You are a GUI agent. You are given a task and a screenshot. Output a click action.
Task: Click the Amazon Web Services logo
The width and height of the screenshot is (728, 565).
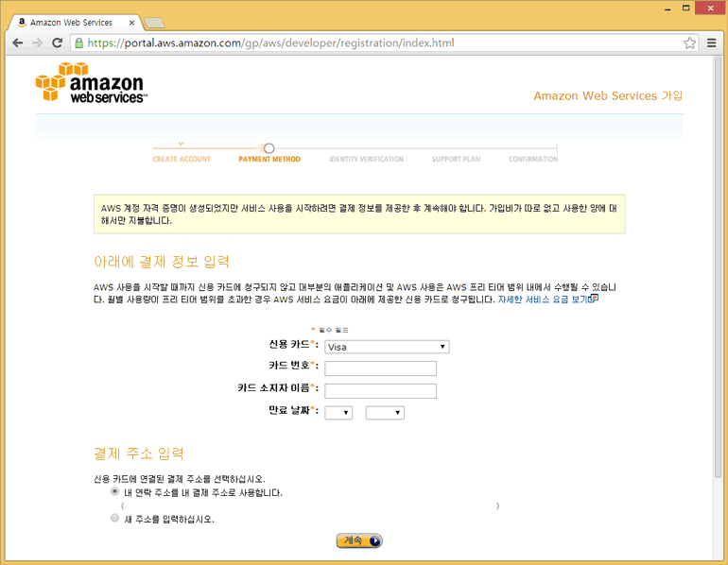coord(91,83)
